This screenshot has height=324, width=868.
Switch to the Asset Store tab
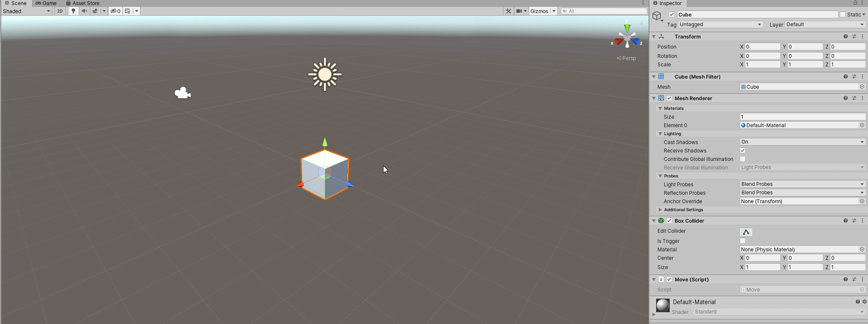click(x=83, y=3)
